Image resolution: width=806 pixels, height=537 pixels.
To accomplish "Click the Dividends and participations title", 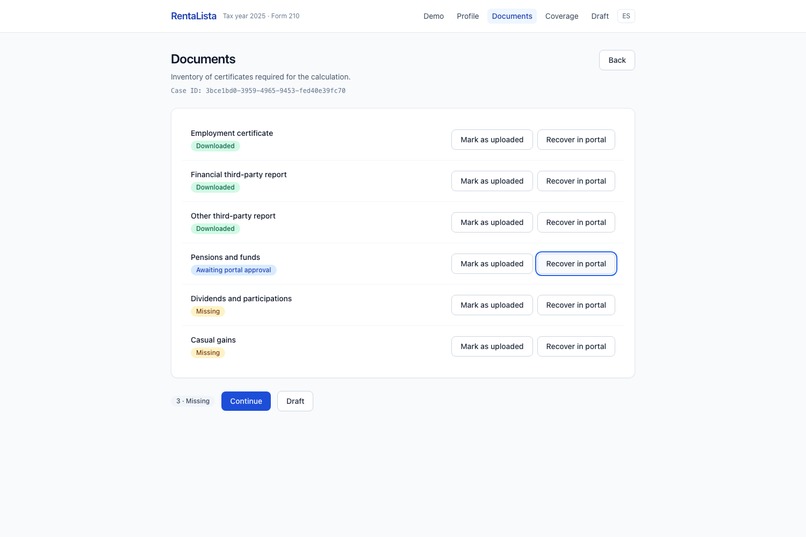I will pos(241,299).
